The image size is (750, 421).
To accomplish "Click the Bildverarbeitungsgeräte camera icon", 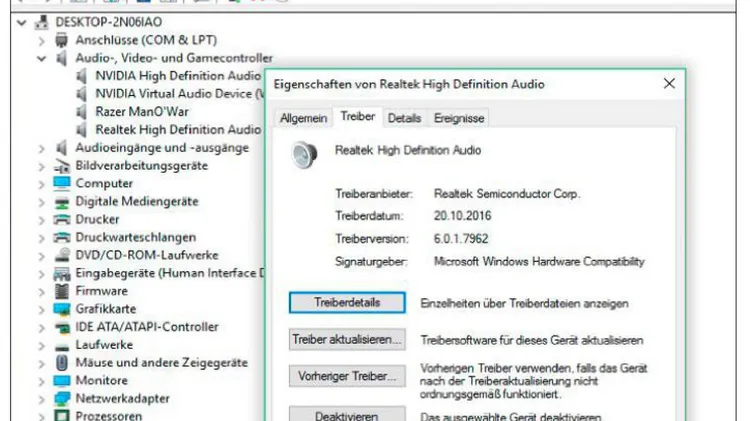I will 62,166.
